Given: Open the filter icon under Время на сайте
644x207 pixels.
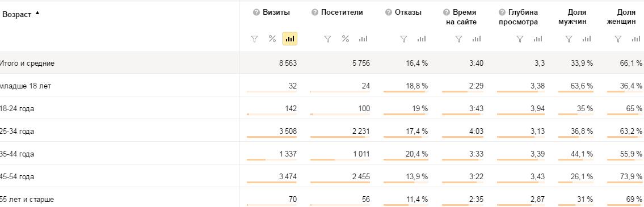Looking at the screenshot, I should [459, 39].
